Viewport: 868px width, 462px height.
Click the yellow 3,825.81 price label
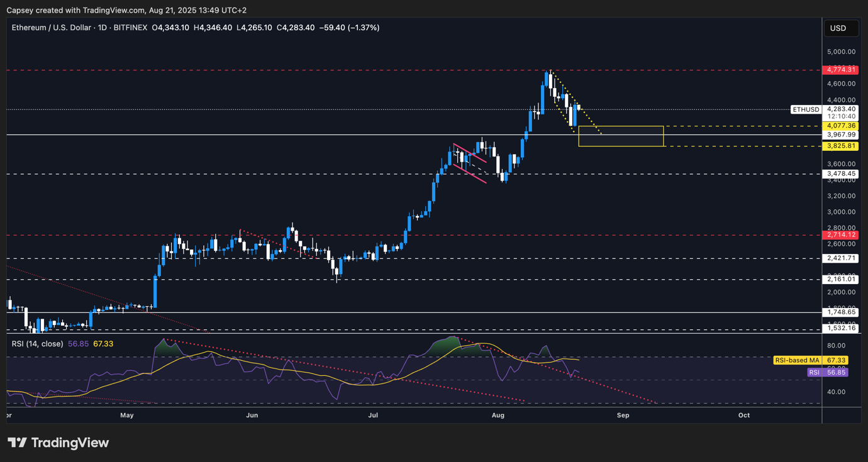[x=841, y=146]
